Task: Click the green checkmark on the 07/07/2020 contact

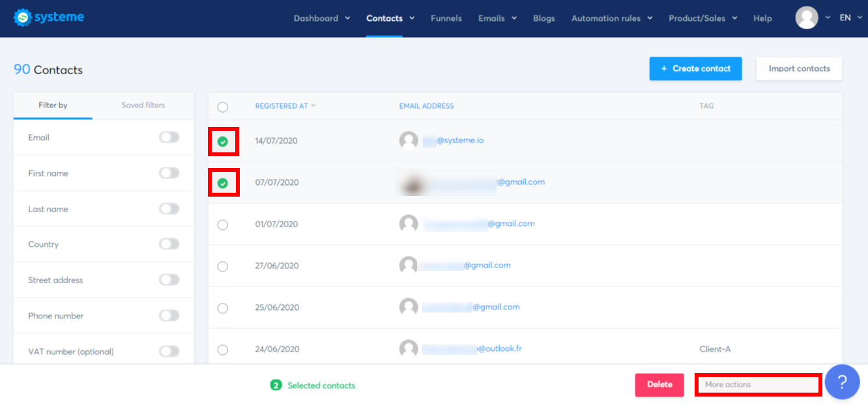Action: click(224, 182)
